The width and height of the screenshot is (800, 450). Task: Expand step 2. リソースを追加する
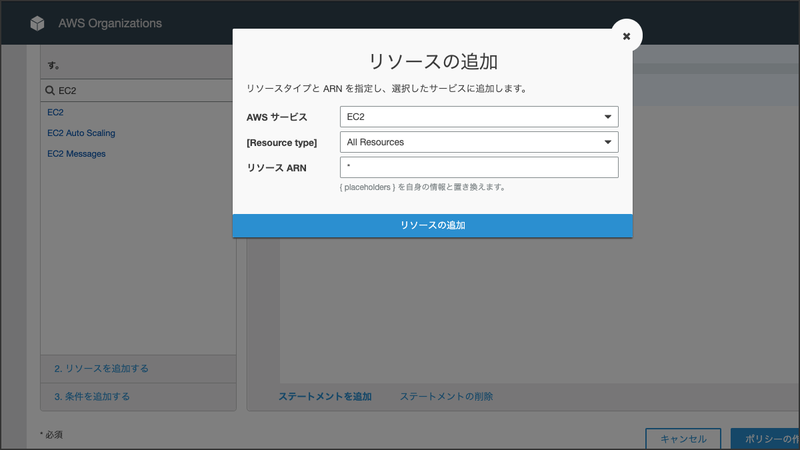[x=138, y=368]
